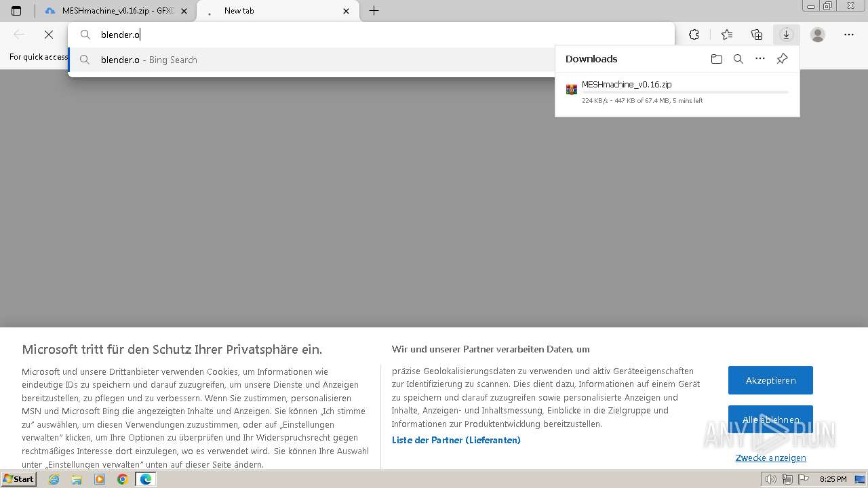Open downloads folder from Downloads panel
Image resolution: width=868 pixels, height=488 pixels.
tap(717, 59)
